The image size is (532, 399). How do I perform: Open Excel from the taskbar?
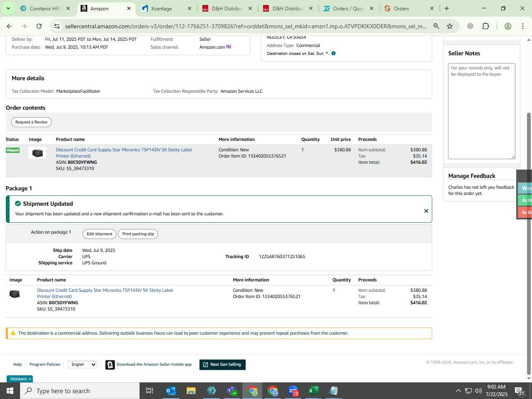pos(313,391)
